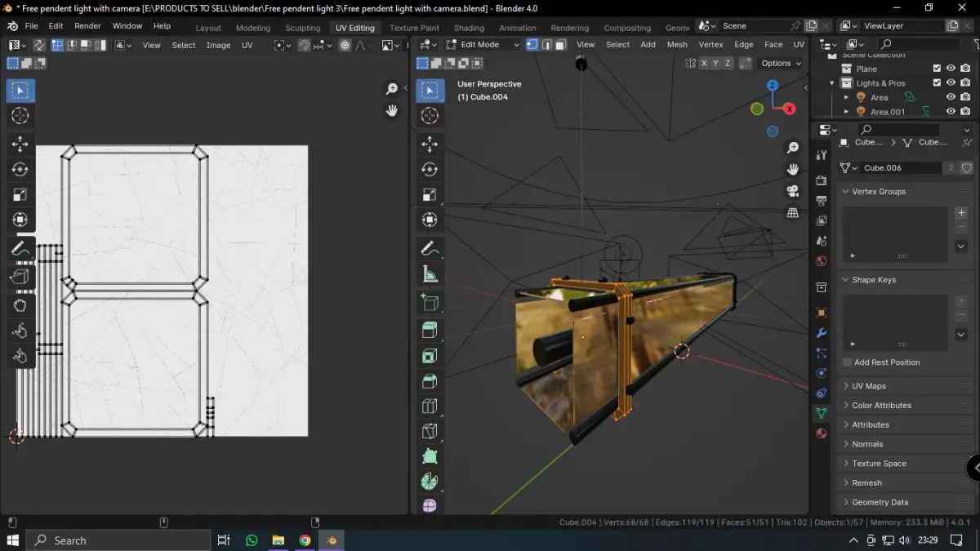Select the Rip Region tool in UV editor
The width and height of the screenshot is (980, 551).
pyautogui.click(x=20, y=277)
